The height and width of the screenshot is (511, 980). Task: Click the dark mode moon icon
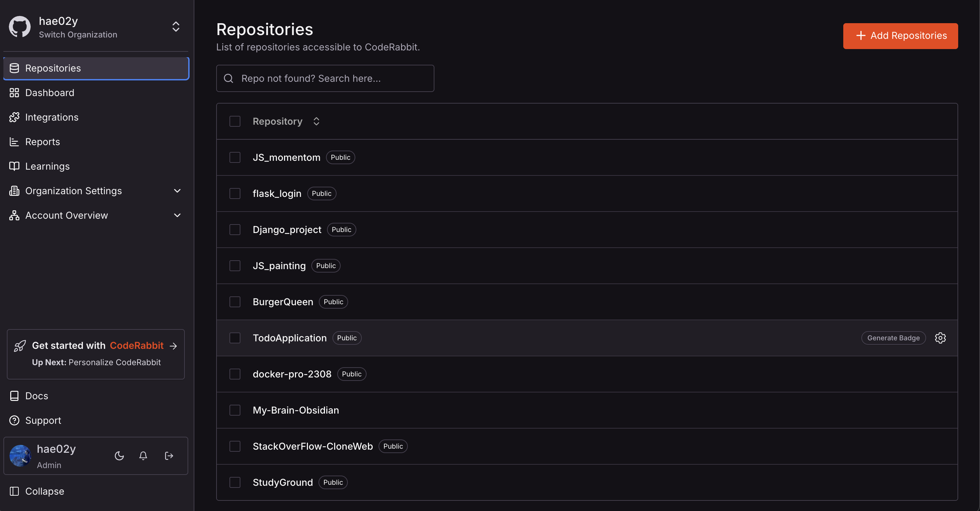[119, 455]
